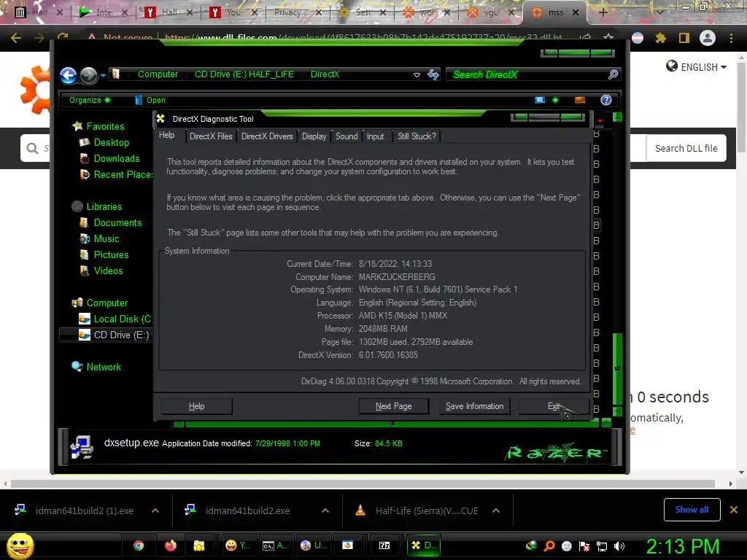Open Firefox from the taskbar
Viewport: 747px width, 560px height.
[170, 545]
